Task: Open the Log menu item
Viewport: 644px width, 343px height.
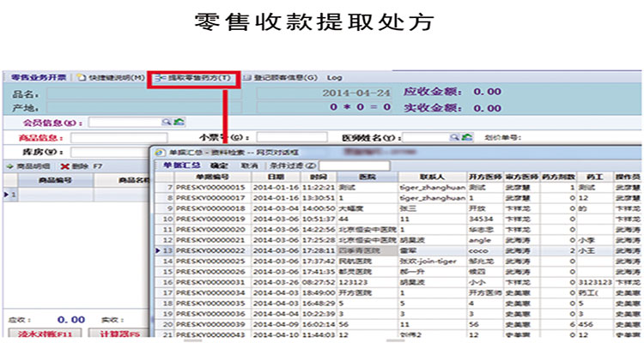Action: (x=335, y=78)
